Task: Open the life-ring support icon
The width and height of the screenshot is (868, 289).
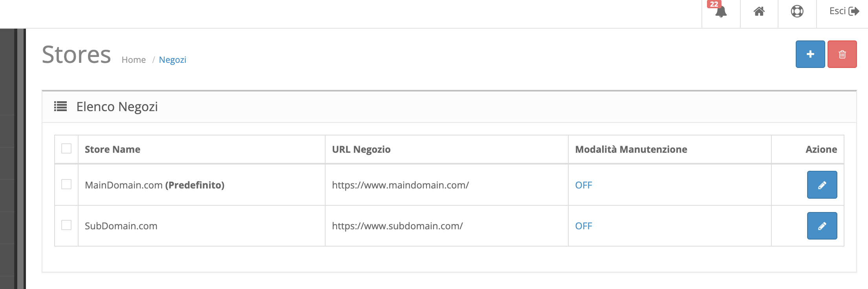Action: coord(797,11)
